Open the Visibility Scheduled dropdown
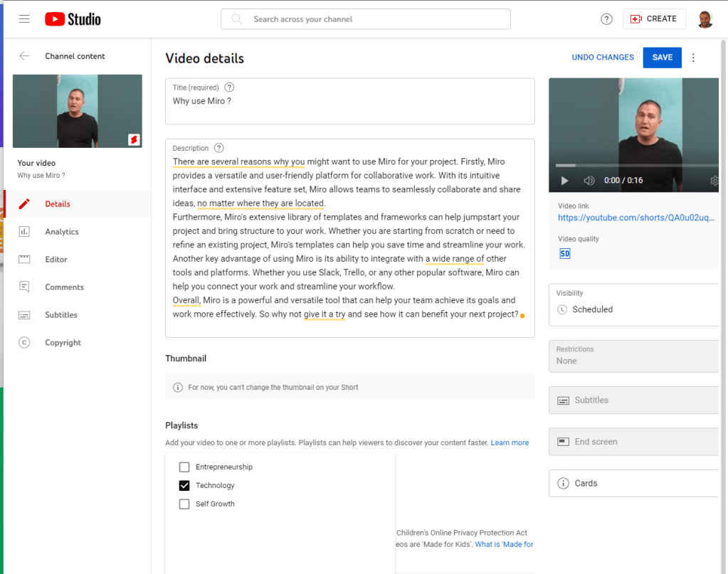Image resolution: width=728 pixels, height=574 pixels. (634, 305)
